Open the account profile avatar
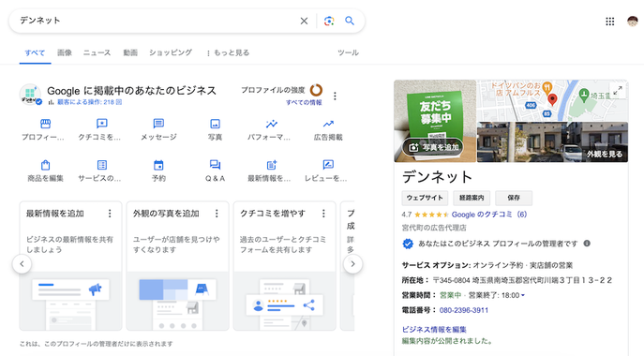Screen dimensions: 644x356 633,21
